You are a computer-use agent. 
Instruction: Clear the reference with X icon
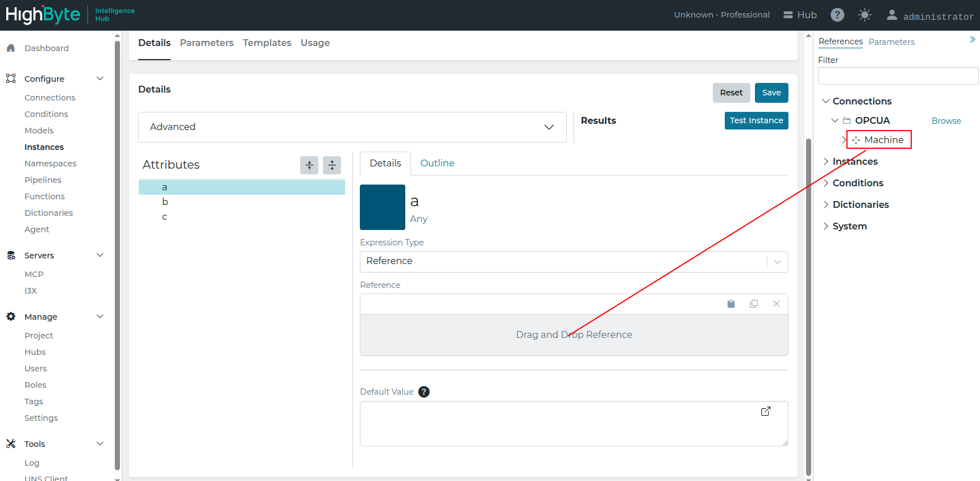pyautogui.click(x=776, y=304)
